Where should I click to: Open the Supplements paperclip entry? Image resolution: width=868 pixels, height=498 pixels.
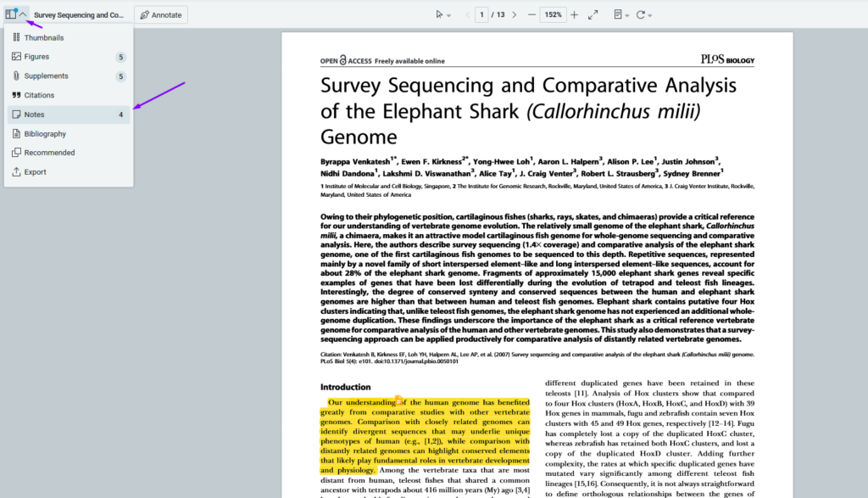click(46, 76)
